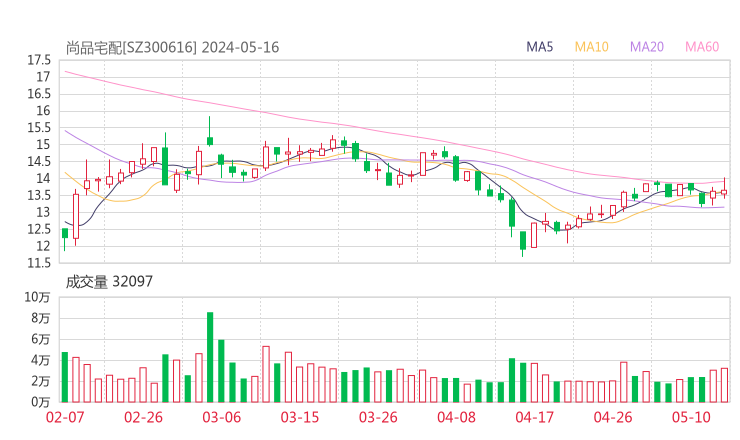Click the 14.5 price axis label
740x440 pixels.
pos(39,161)
